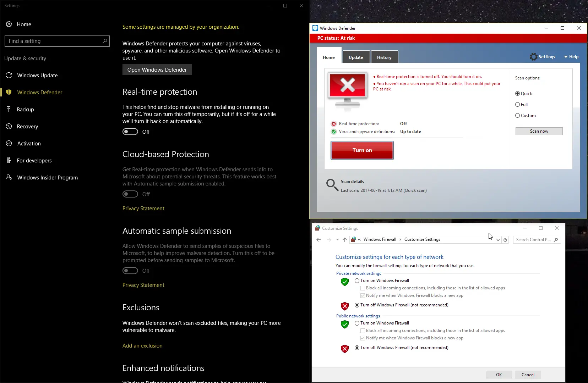Open the recent locations dropdown in Firewall window
This screenshot has height=383, width=588.
pyautogui.click(x=337, y=240)
